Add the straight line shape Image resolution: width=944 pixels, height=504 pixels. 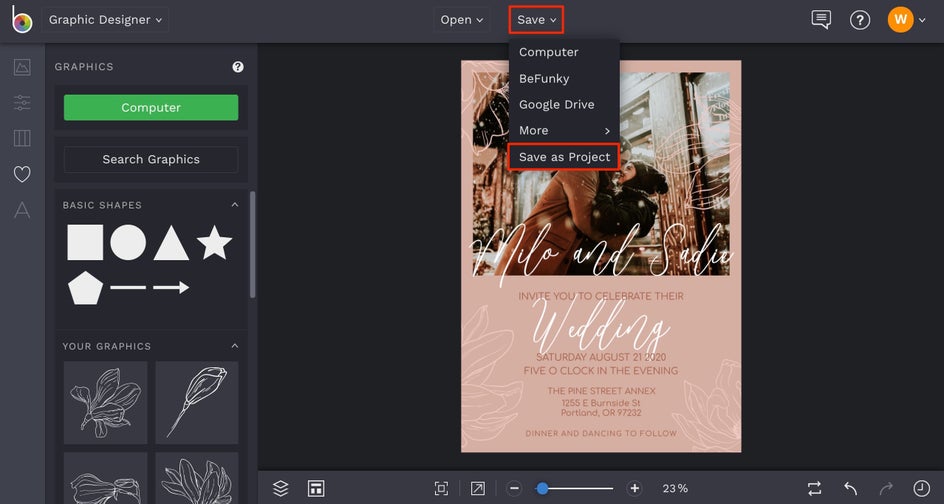point(128,288)
